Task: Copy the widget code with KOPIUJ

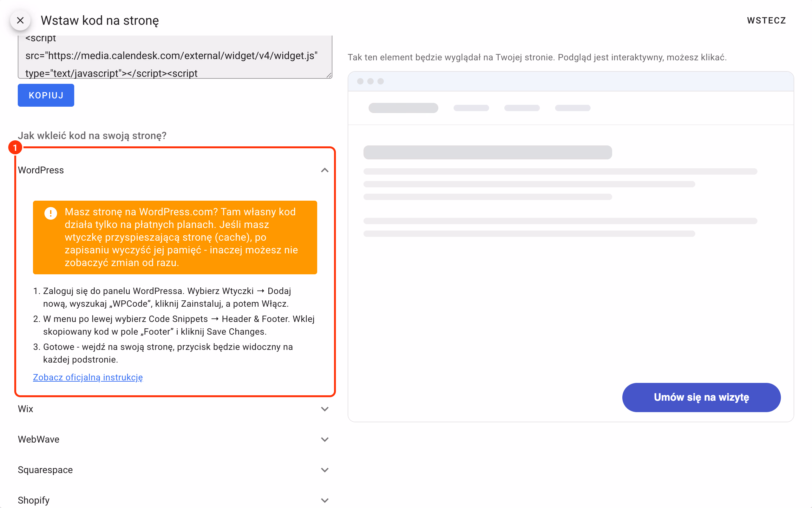Action: click(46, 96)
